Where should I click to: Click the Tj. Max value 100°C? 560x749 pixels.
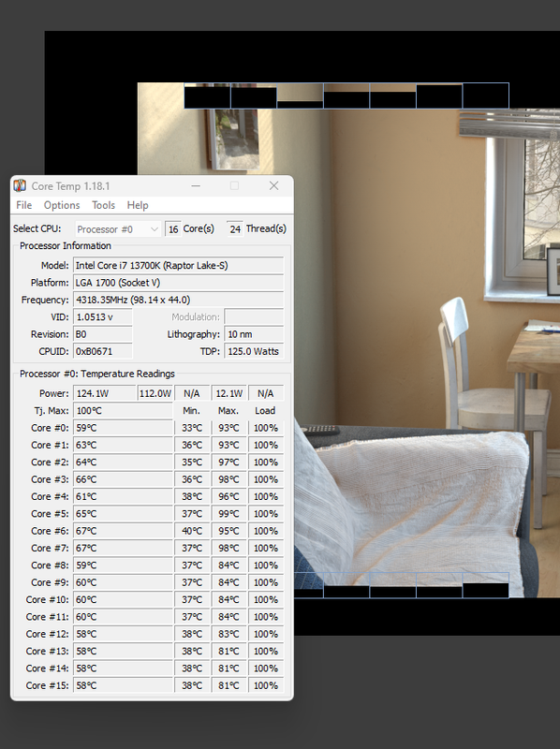point(123,411)
